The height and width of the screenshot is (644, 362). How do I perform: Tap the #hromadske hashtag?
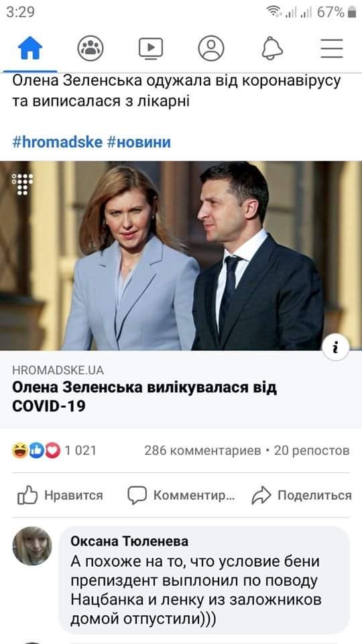click(x=57, y=142)
